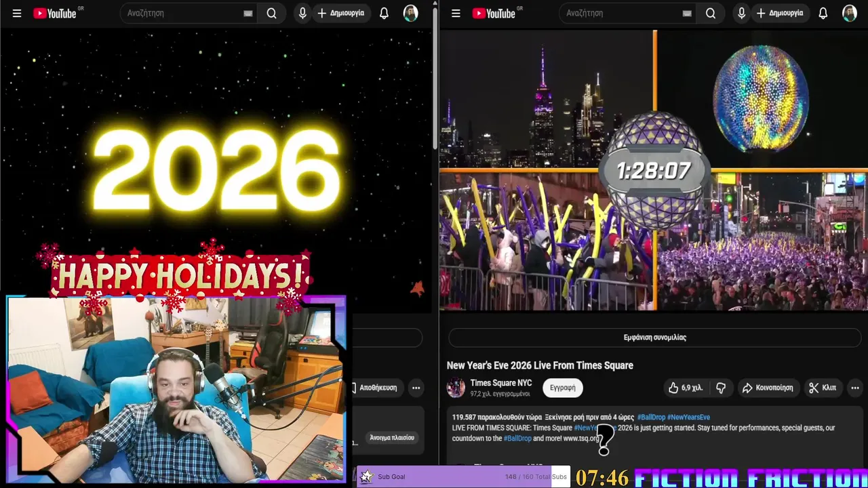Viewport: 868px width, 488px height.
Task: Click the Αποθήκευση save button in left window
Action: pos(375,388)
